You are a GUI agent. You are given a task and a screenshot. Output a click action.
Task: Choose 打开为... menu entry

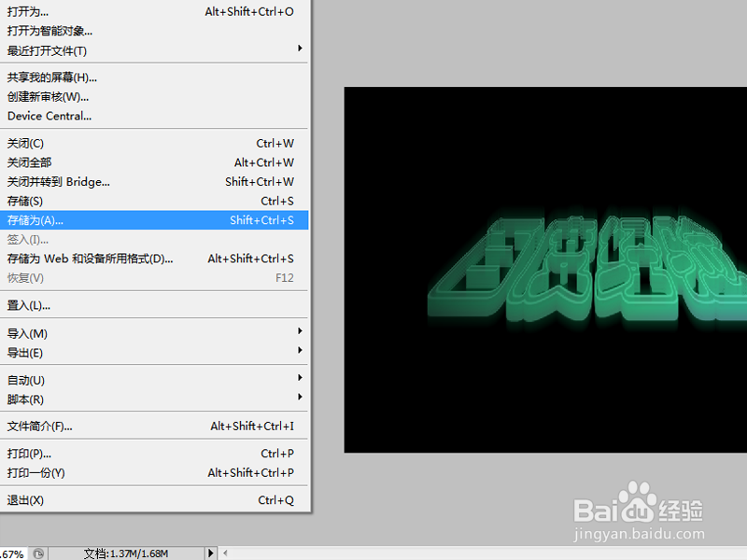(154, 11)
